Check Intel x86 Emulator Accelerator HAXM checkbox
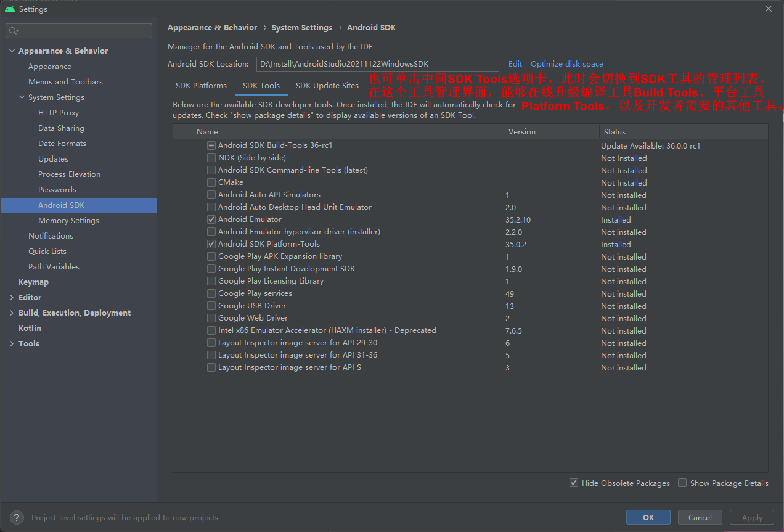Screen dimensions: 784x532 click(x=211, y=330)
